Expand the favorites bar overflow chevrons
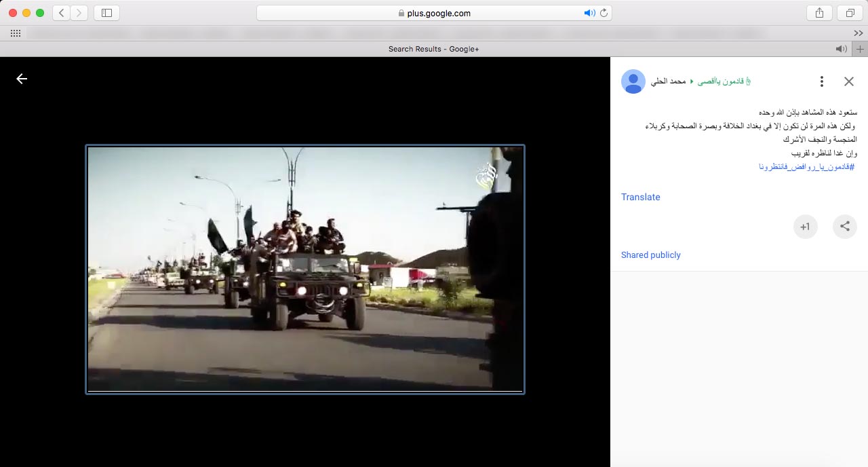The height and width of the screenshot is (467, 868). click(x=859, y=33)
